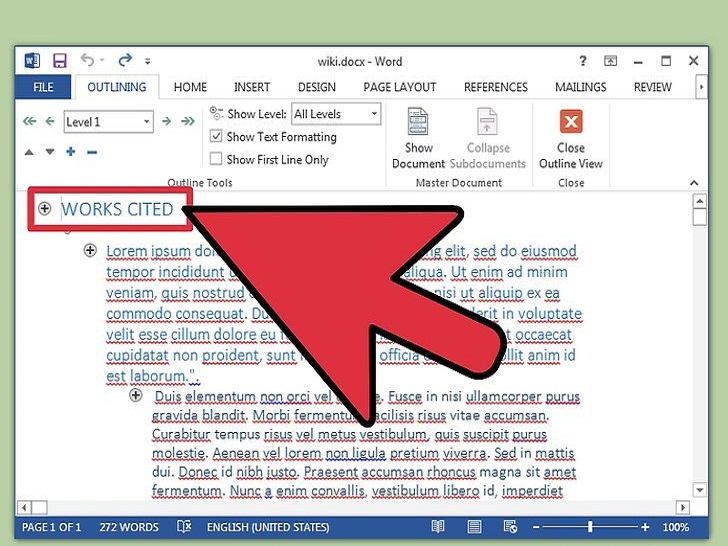Click Collapse minus icon in Outline Tools
728x546 pixels.
tap(92, 152)
